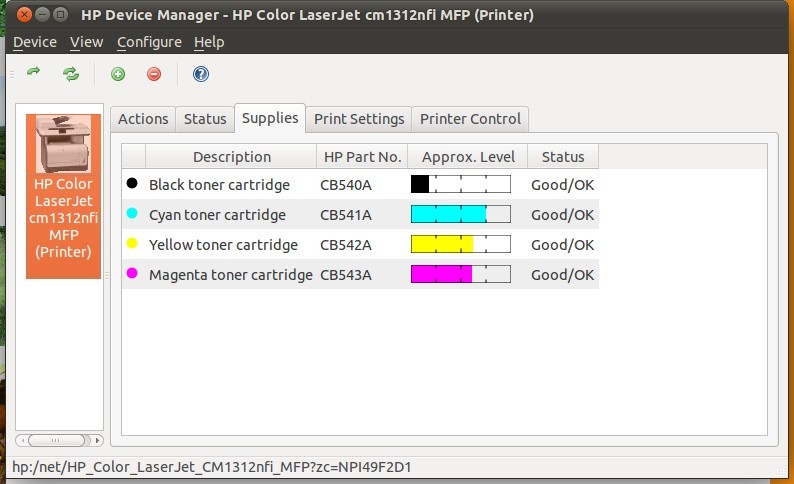794x484 pixels.
Task: Click the black toner color dot
Action: click(x=132, y=183)
